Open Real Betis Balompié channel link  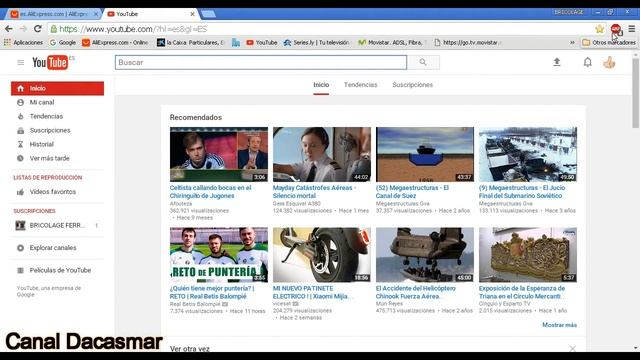click(195, 304)
